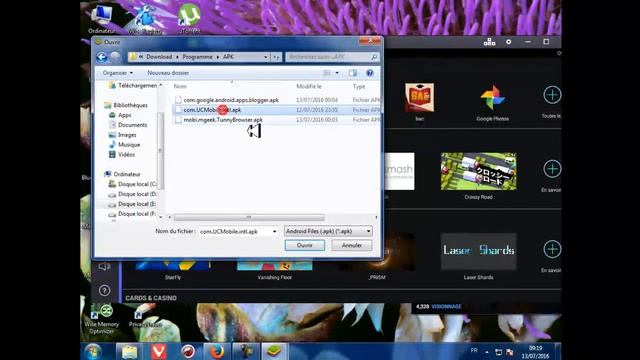Click the help icon in dialog toolbar
Viewport: 640px width, 360px height.
tap(370, 73)
